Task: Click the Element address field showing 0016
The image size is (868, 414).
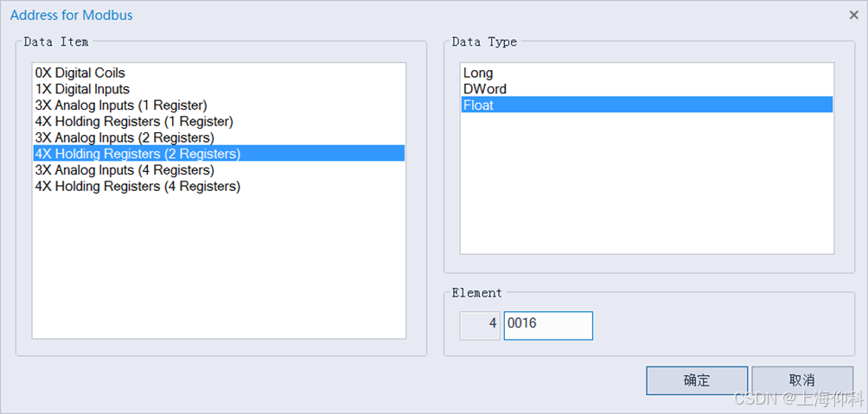Action: point(548,325)
